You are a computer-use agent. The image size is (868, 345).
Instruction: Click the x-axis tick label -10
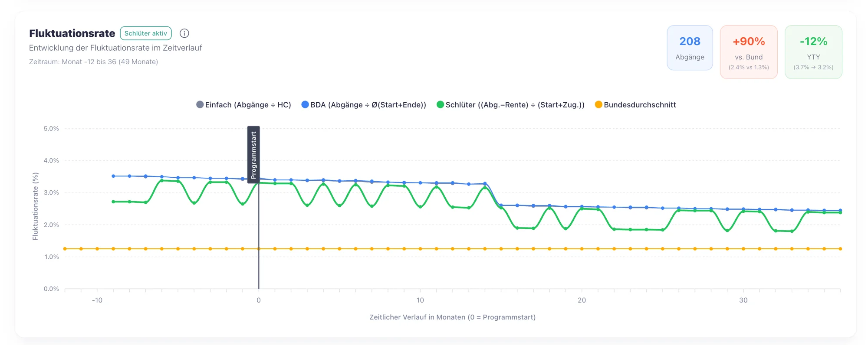pos(97,300)
